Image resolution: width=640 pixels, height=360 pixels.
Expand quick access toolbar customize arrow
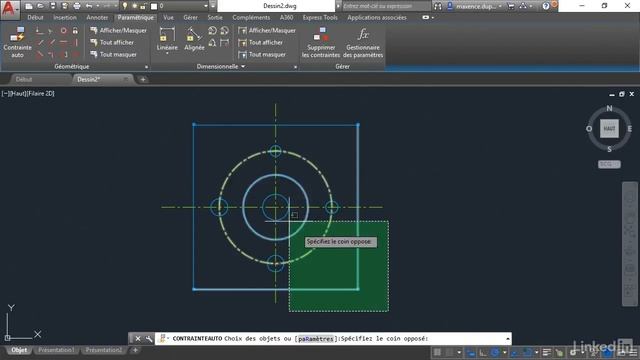coord(213,6)
